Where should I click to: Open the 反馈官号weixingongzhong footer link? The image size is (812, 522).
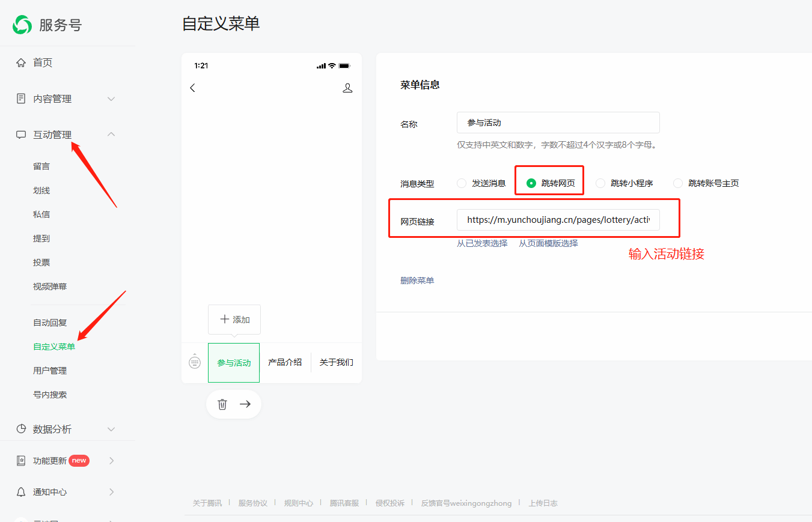466,503
